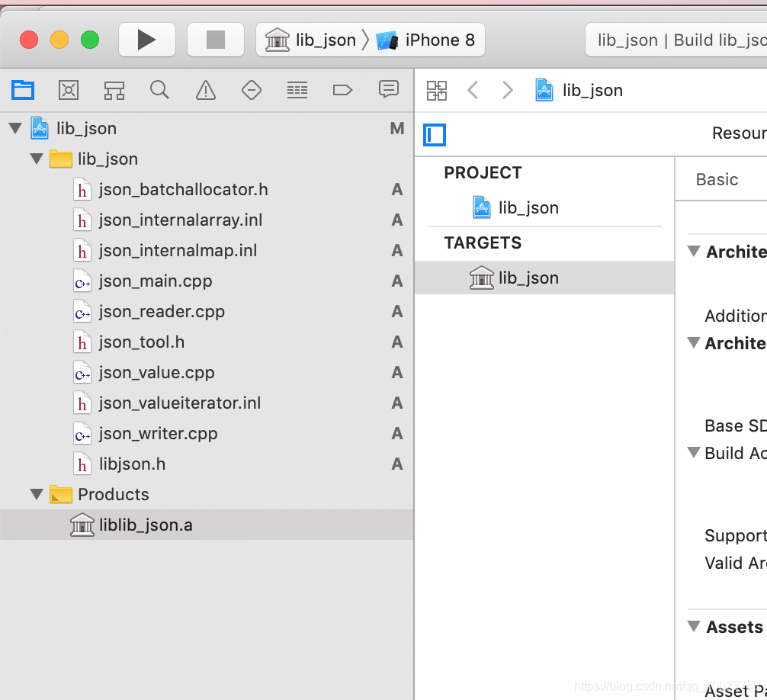Open json_writer.cpp

click(207, 433)
